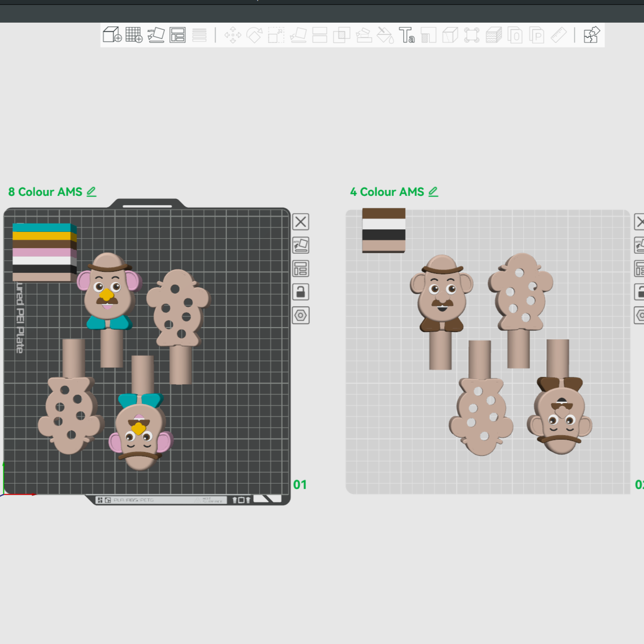Arrange objects on plate 01
The image size is (644, 644).
tap(301, 268)
